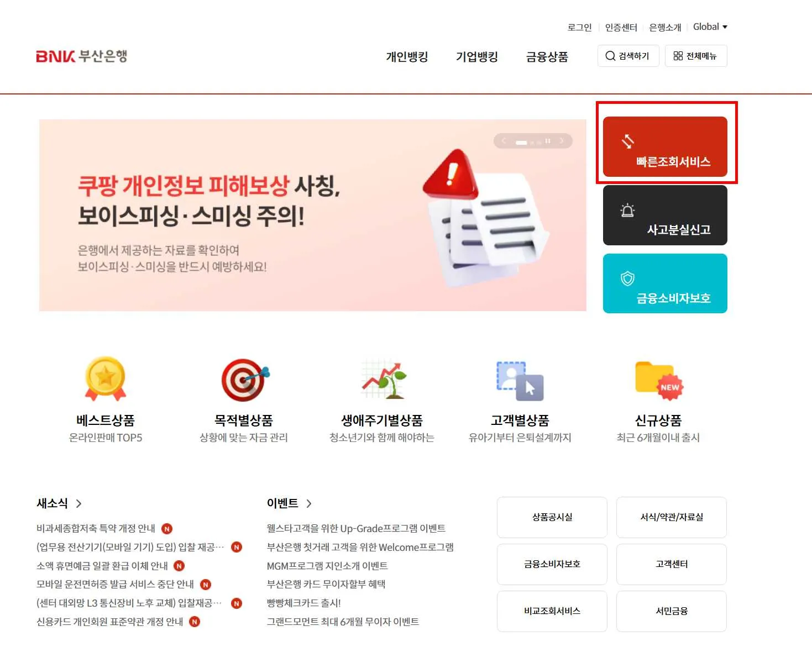
Task: Click the 신규상품 folder icon
Action: tap(659, 380)
